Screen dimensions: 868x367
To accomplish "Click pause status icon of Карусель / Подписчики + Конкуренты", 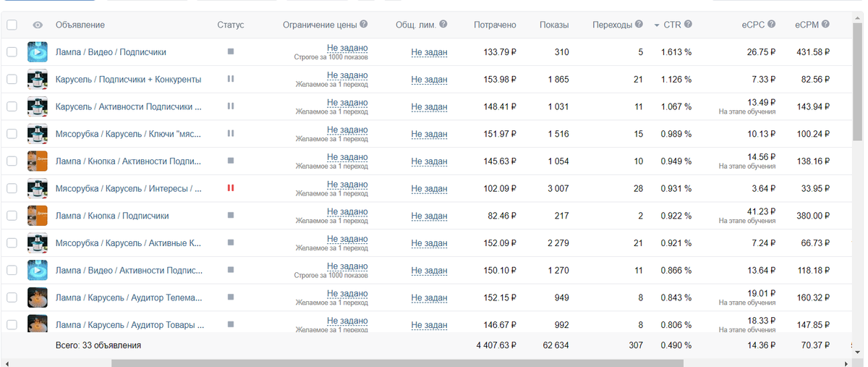I will [231, 79].
